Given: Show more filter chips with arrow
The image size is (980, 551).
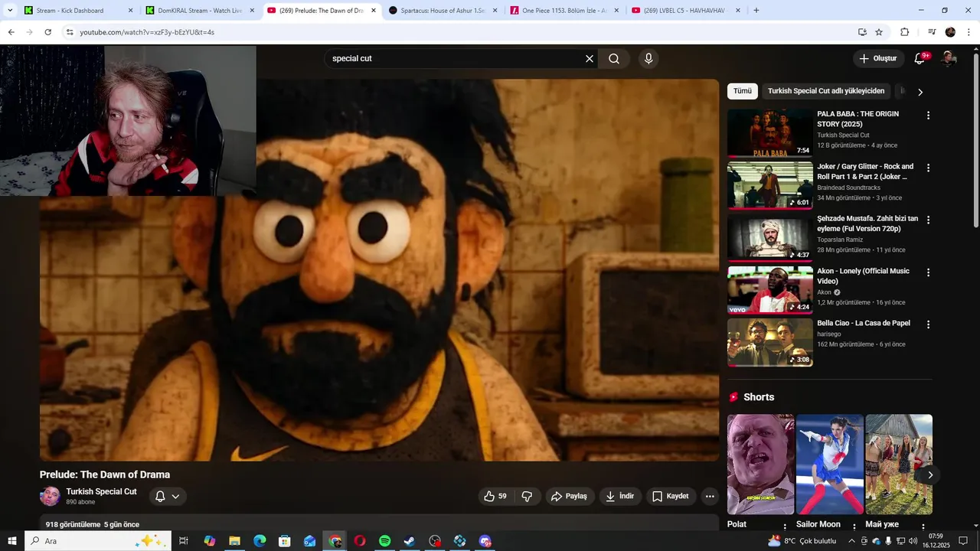Looking at the screenshot, I should click(920, 92).
